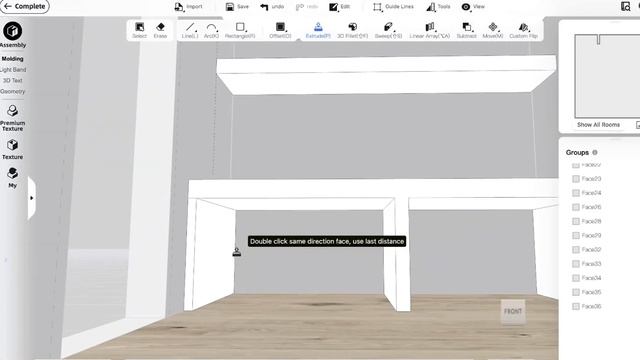Click the FRONT view cube face
Screen dimensions: 640x360
tap(513, 311)
